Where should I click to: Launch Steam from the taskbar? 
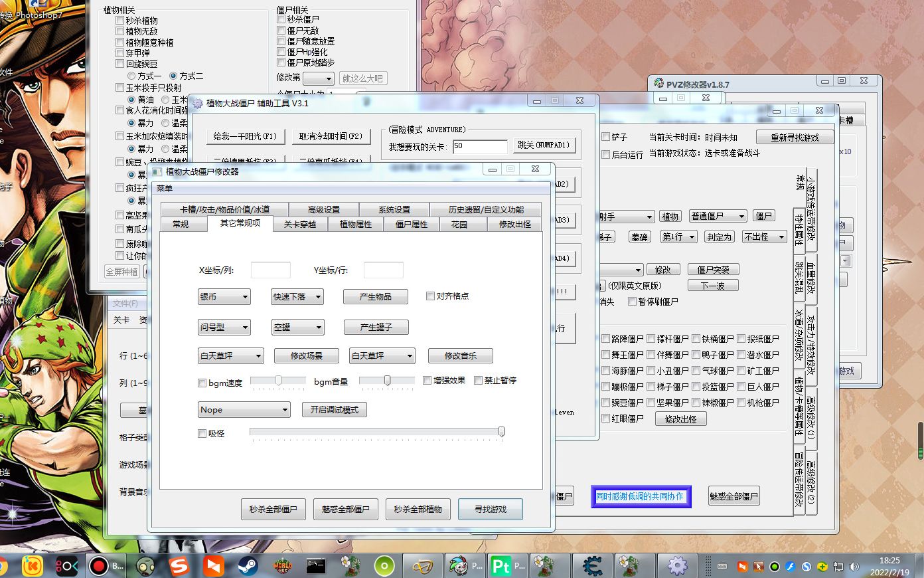point(248,566)
